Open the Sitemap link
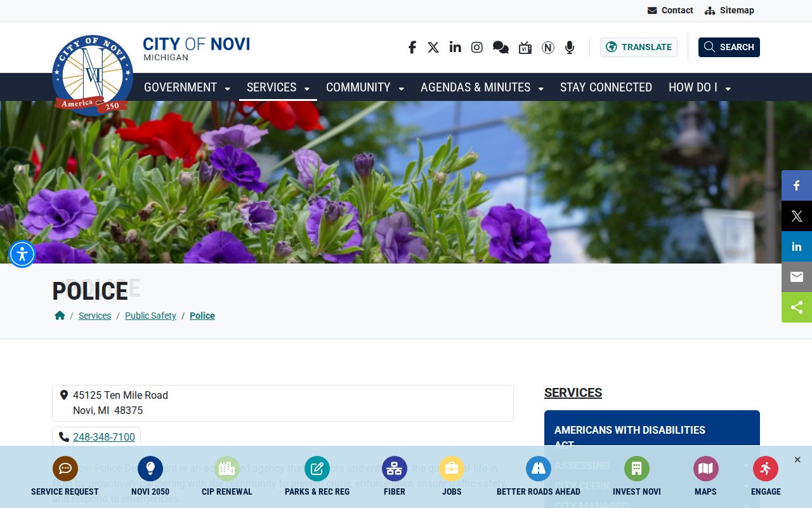The width and height of the screenshot is (812, 508). [x=730, y=10]
